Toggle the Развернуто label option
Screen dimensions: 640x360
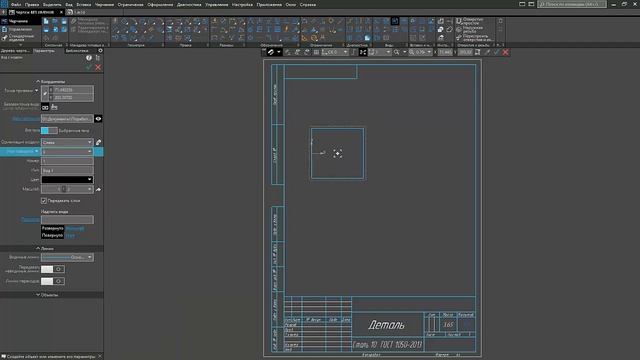coord(53,228)
